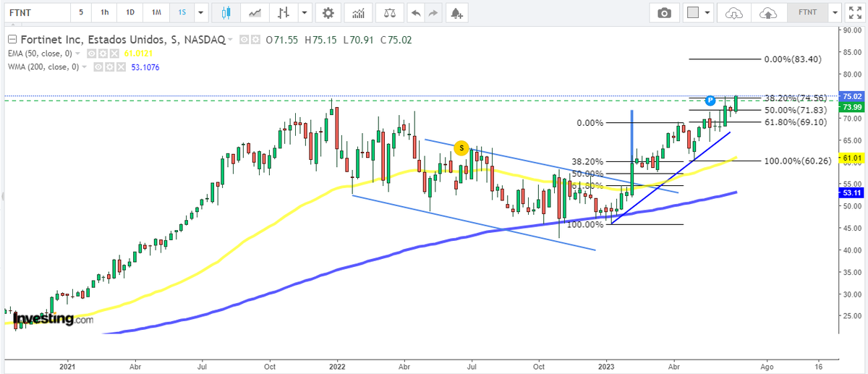868x374 pixels.
Task: Click the 2022 label on time axis
Action: tap(337, 366)
